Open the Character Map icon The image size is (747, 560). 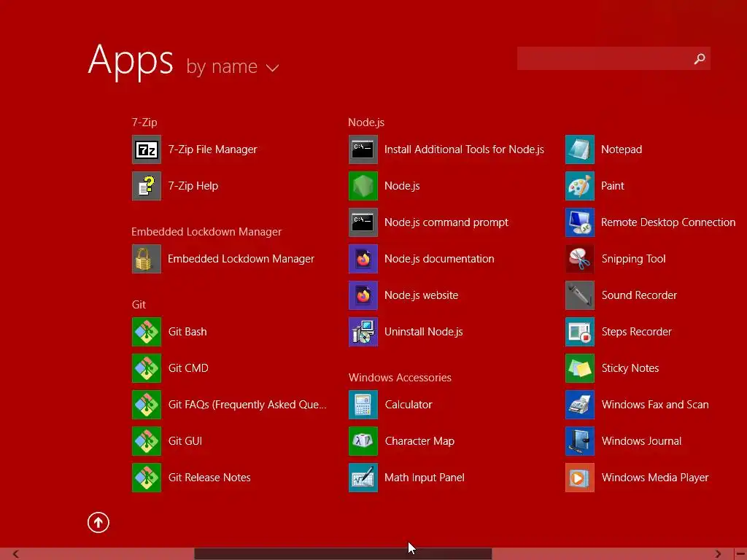363,441
